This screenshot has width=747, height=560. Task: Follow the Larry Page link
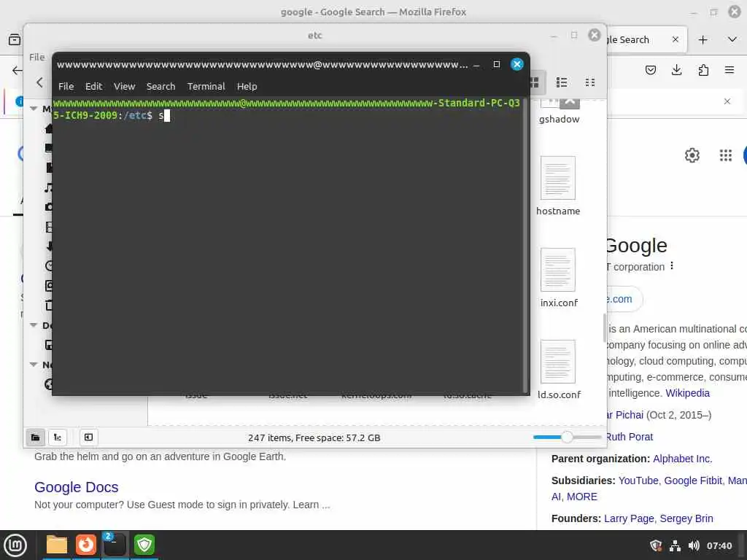[x=629, y=518]
